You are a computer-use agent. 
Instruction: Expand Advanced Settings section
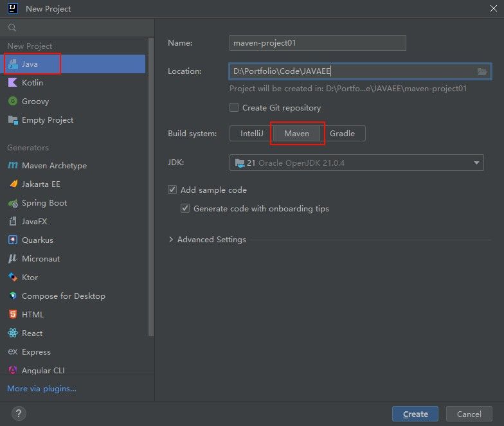coord(171,239)
